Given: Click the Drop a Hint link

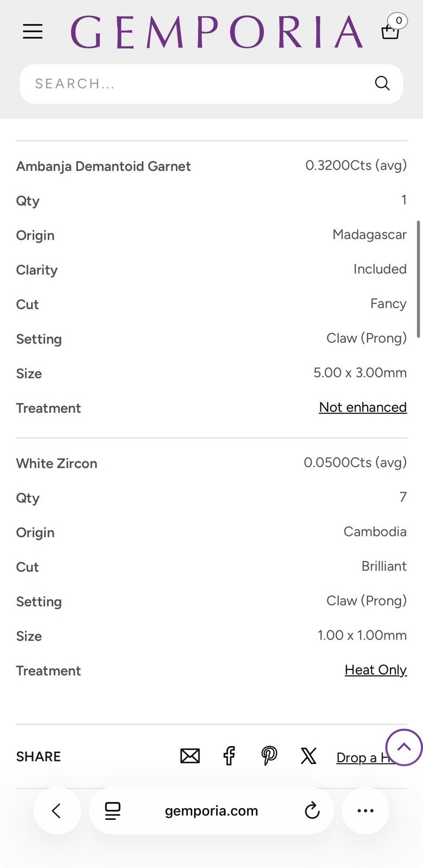Looking at the screenshot, I should (x=365, y=757).
